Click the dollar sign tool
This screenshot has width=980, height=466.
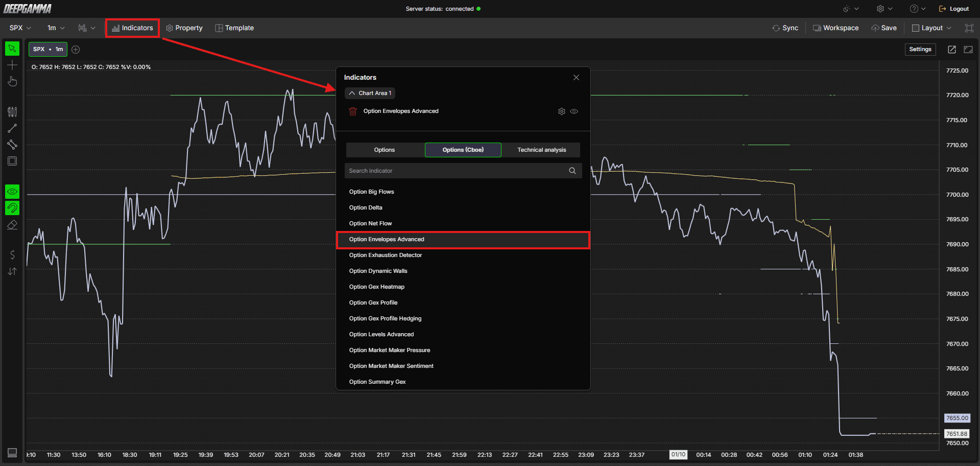click(12, 254)
